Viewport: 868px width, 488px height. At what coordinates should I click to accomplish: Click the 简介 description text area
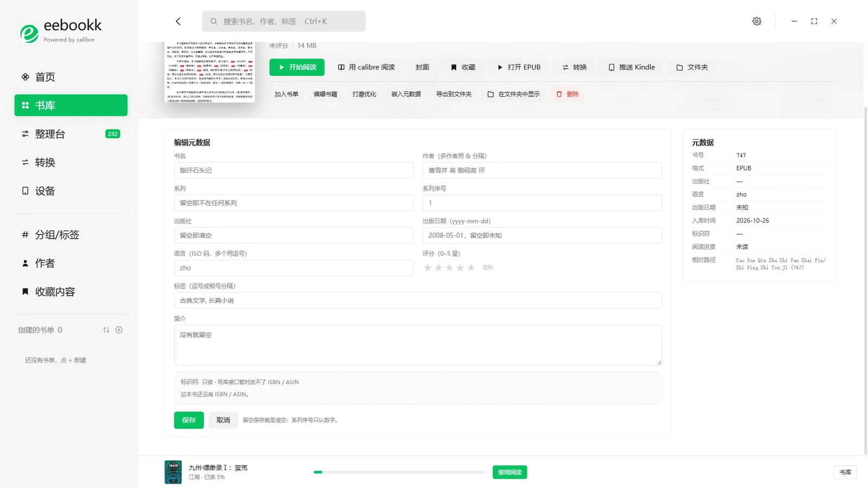418,345
